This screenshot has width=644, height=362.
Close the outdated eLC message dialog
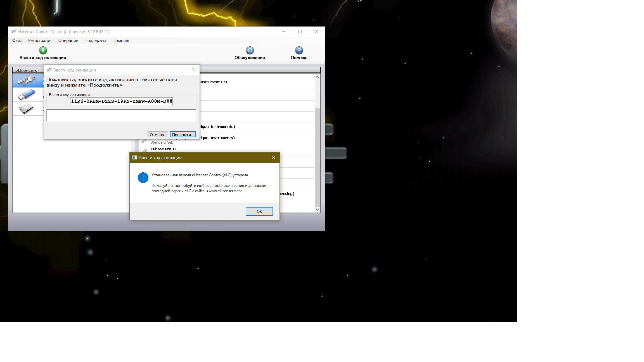273,158
